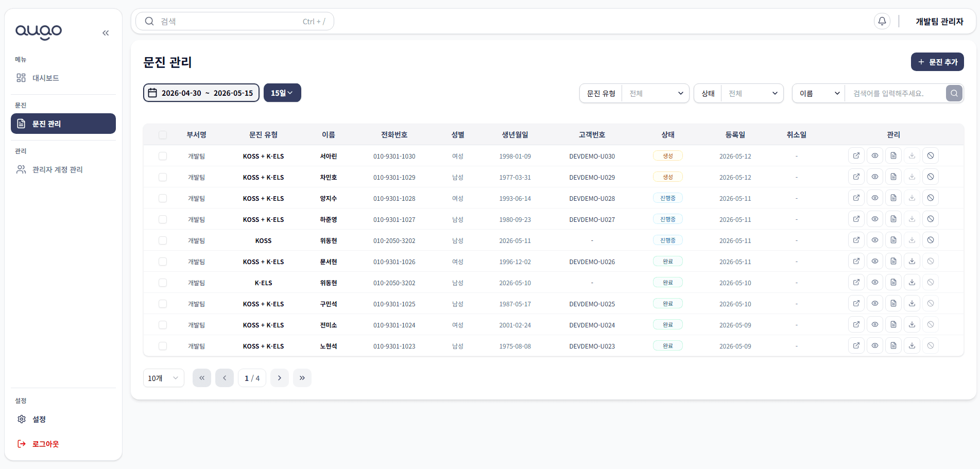Open external link icon for 서아린 row
The image size is (980, 469).
click(856, 155)
